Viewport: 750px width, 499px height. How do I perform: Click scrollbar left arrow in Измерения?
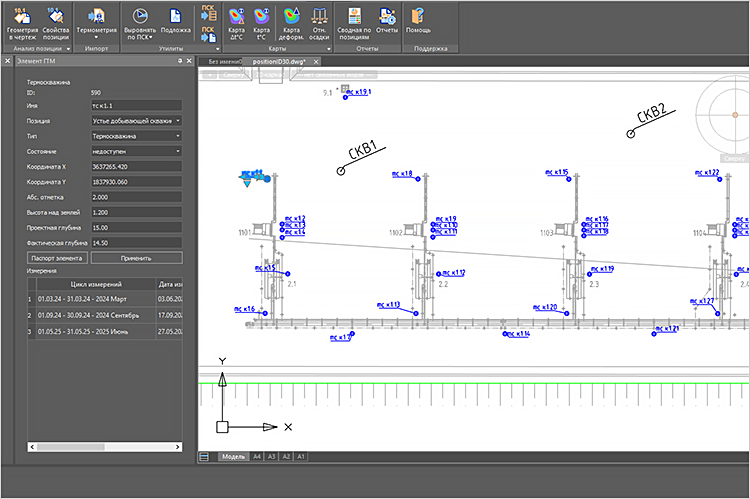[x=32, y=447]
